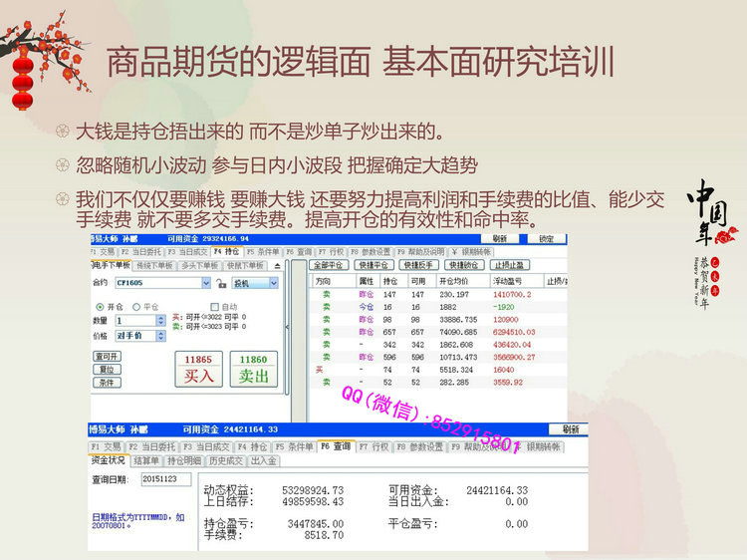
Task: Click the 锁定 button in title bar
Action: 546,239
